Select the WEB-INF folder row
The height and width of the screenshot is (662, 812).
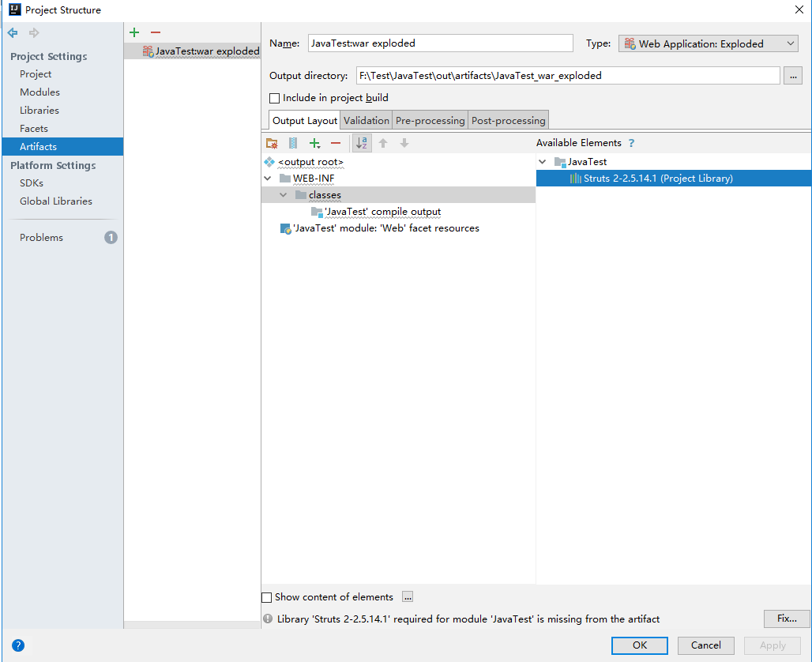(398, 179)
